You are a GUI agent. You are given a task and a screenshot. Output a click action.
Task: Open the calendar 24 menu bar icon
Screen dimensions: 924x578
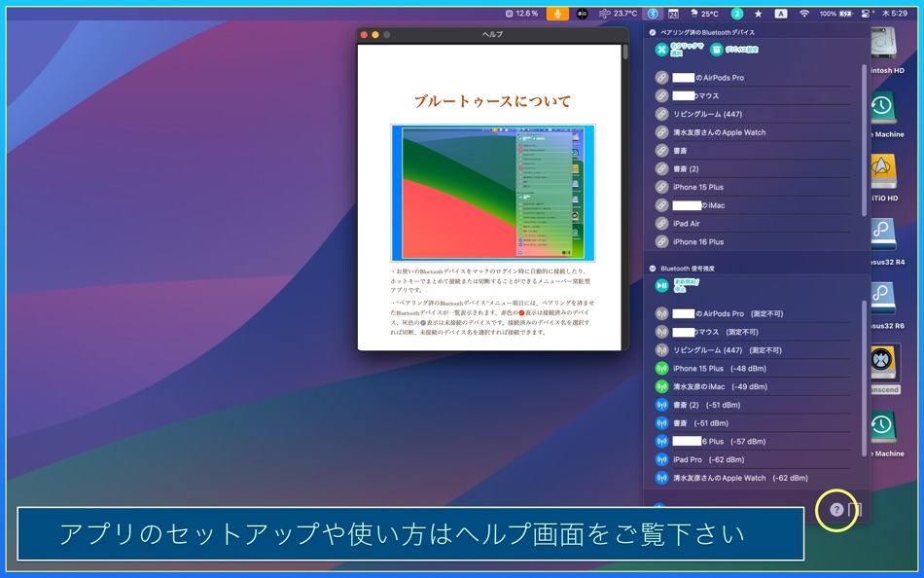(673, 14)
